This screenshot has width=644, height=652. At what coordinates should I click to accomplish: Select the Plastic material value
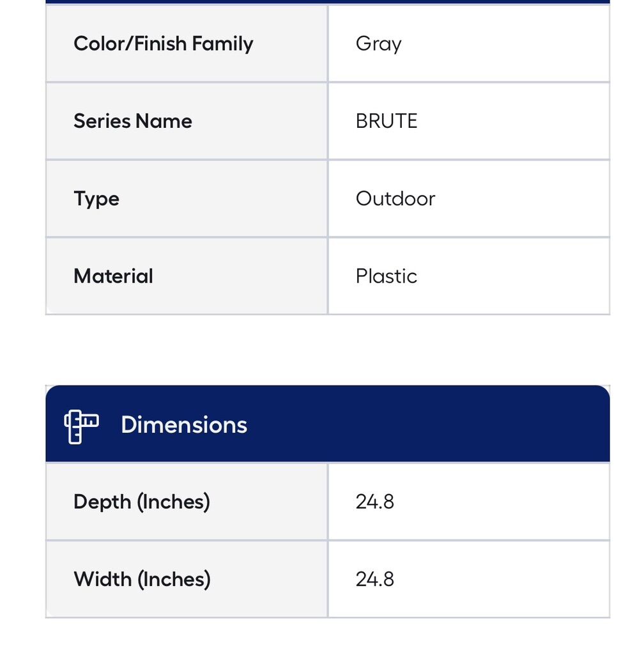click(386, 276)
